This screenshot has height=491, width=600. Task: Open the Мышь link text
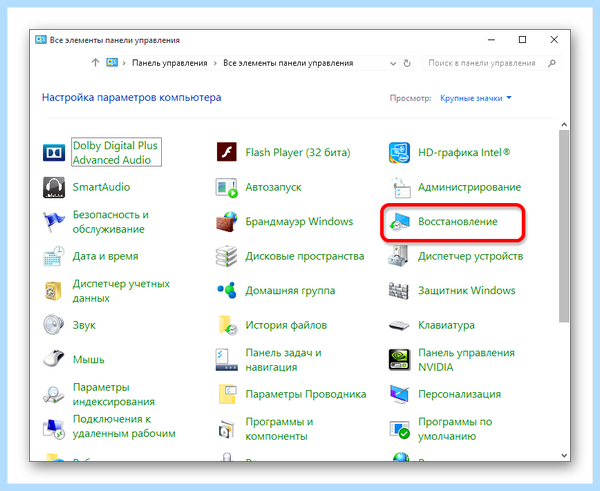pos(88,360)
